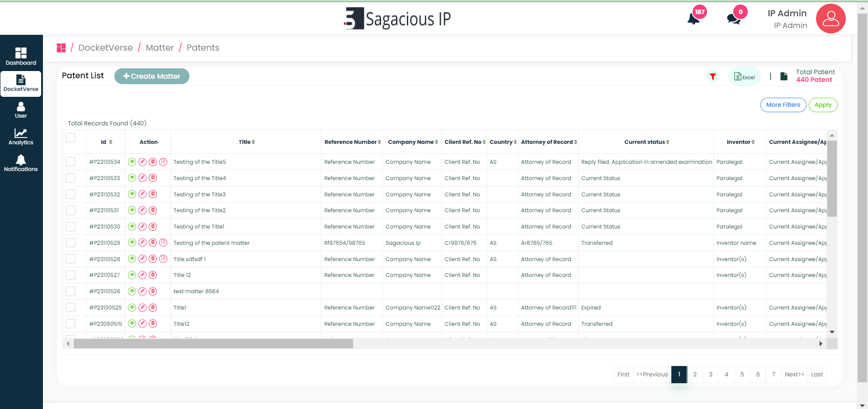Export patent list with Excel icon
This screenshot has width=868, height=409.
(744, 77)
